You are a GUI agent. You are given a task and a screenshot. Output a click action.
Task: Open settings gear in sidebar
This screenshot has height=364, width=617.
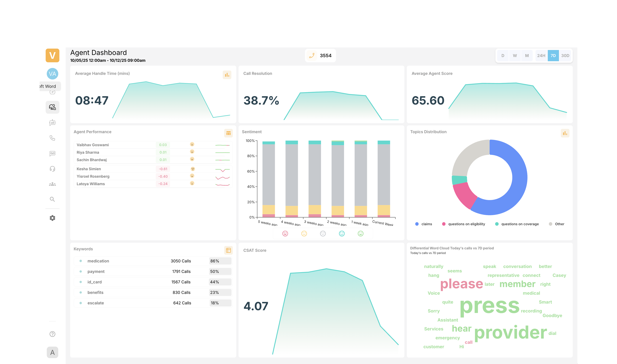click(52, 218)
